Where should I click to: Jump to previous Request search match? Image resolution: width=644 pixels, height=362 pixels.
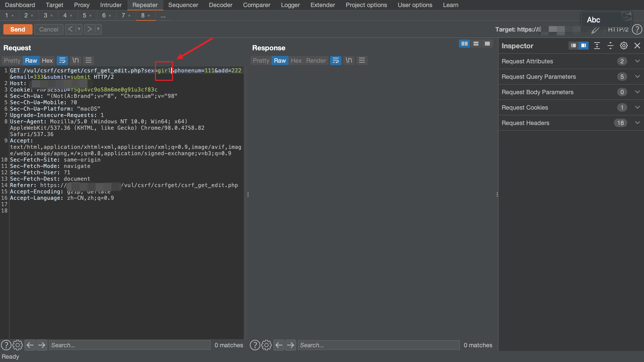pos(30,345)
